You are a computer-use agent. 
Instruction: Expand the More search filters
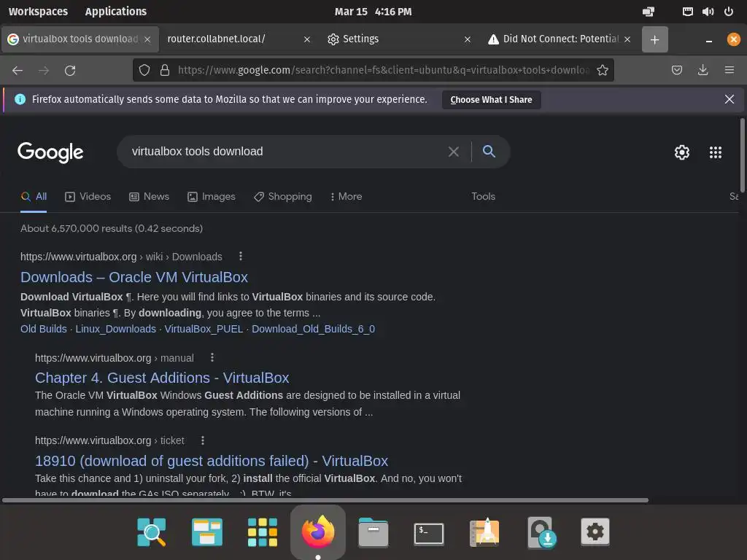[347, 197]
